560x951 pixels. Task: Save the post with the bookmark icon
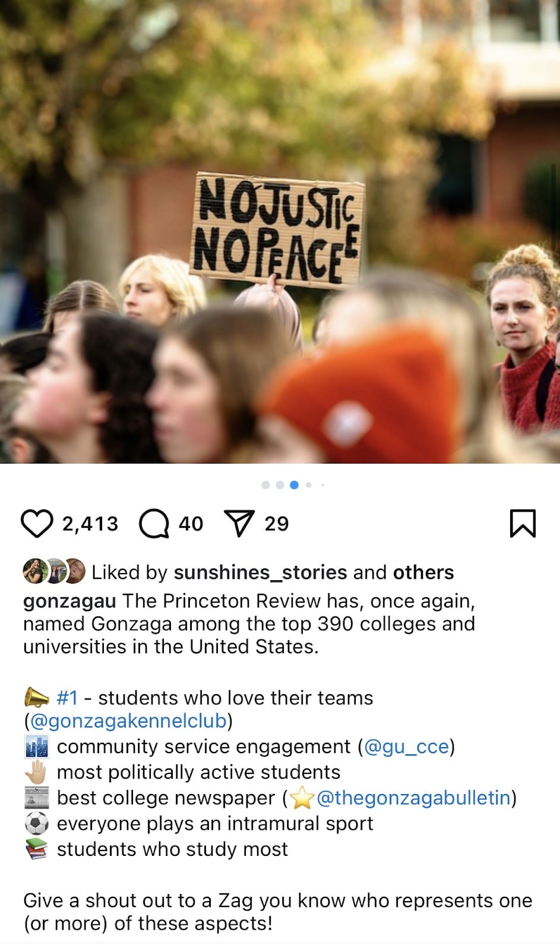click(x=523, y=524)
